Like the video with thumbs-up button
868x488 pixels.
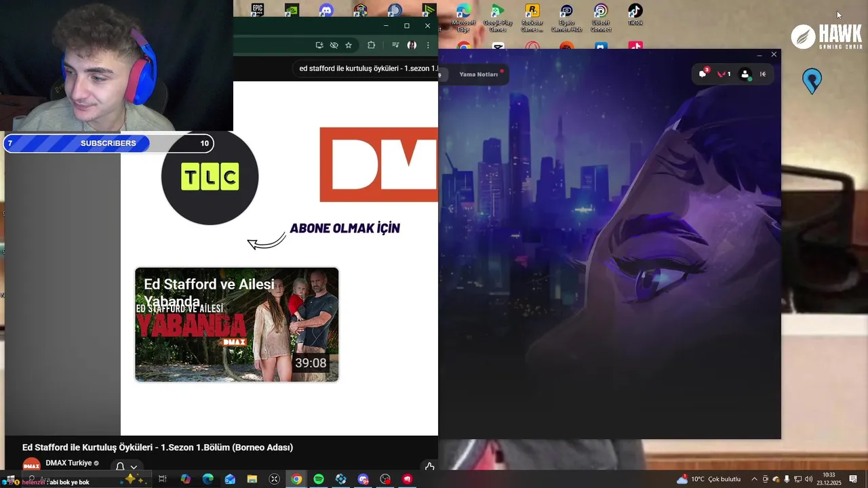(429, 467)
